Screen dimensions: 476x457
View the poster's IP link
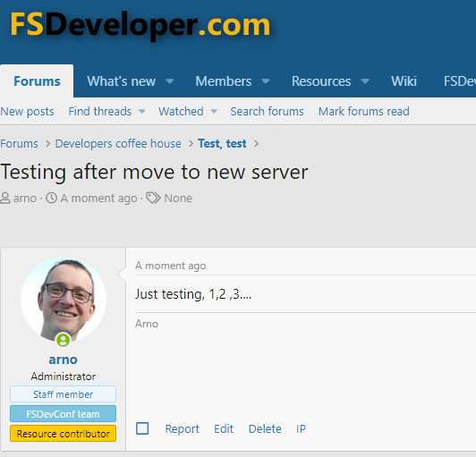301,428
